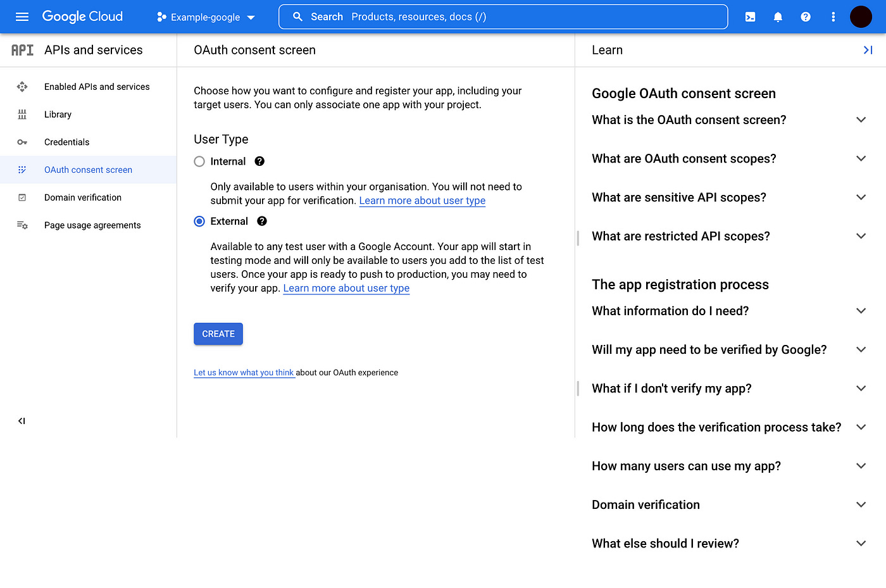Open the navigation hamburger menu
886x588 pixels.
point(22,16)
